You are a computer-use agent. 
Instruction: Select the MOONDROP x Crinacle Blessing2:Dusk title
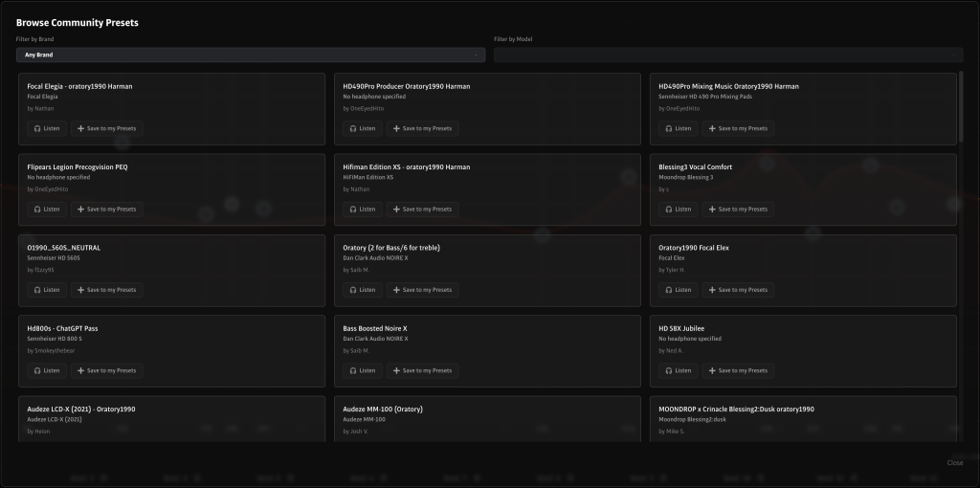pyautogui.click(x=736, y=410)
